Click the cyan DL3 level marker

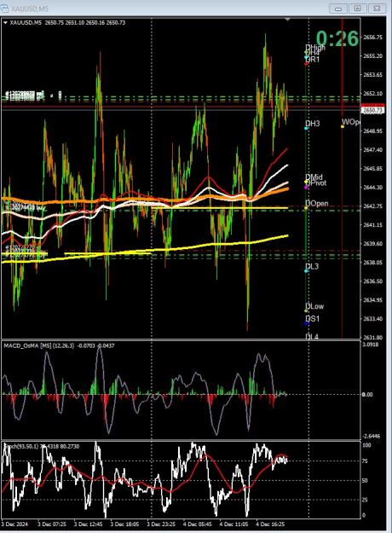pos(306,271)
